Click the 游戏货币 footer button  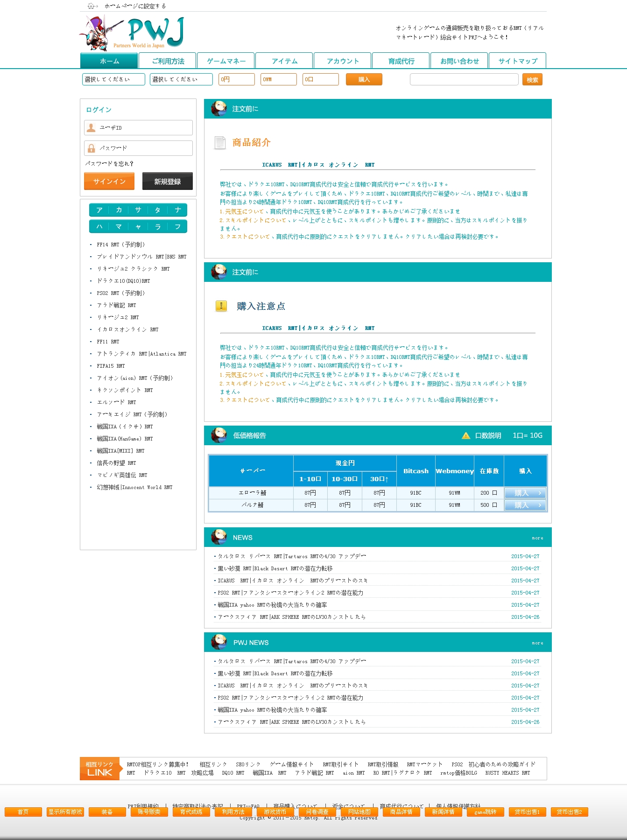coord(275,812)
